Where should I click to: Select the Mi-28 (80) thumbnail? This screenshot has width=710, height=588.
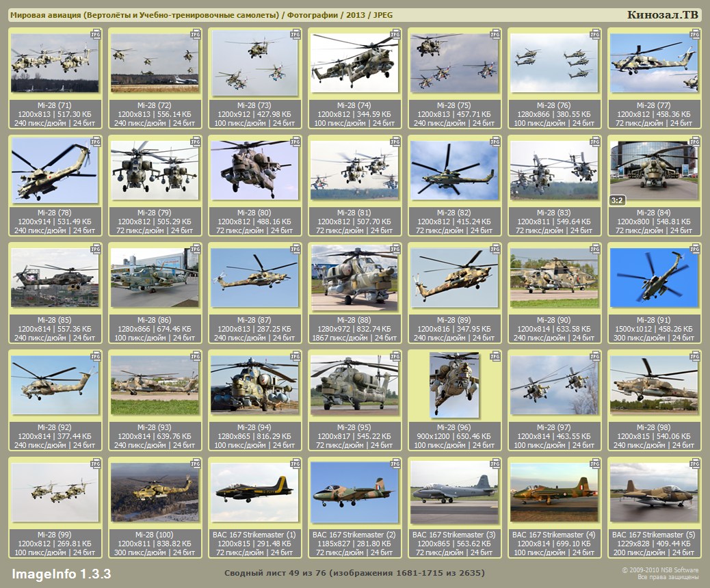click(x=254, y=170)
